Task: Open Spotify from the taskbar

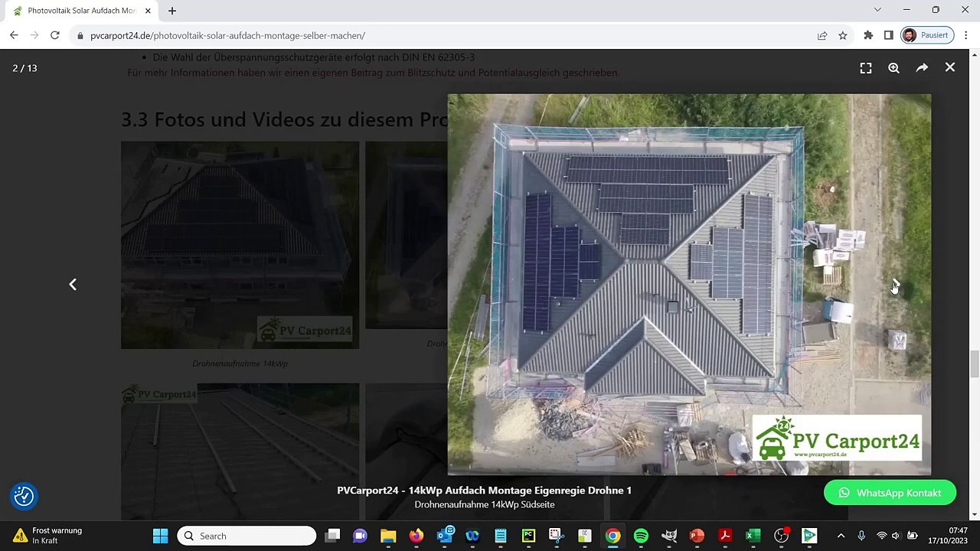Action: [641, 536]
